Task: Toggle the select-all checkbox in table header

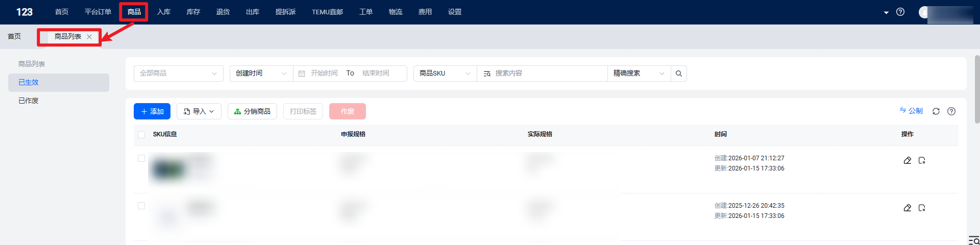Action: click(x=141, y=135)
